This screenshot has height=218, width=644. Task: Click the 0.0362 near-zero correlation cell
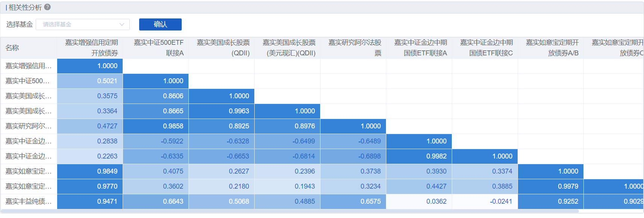point(436,201)
